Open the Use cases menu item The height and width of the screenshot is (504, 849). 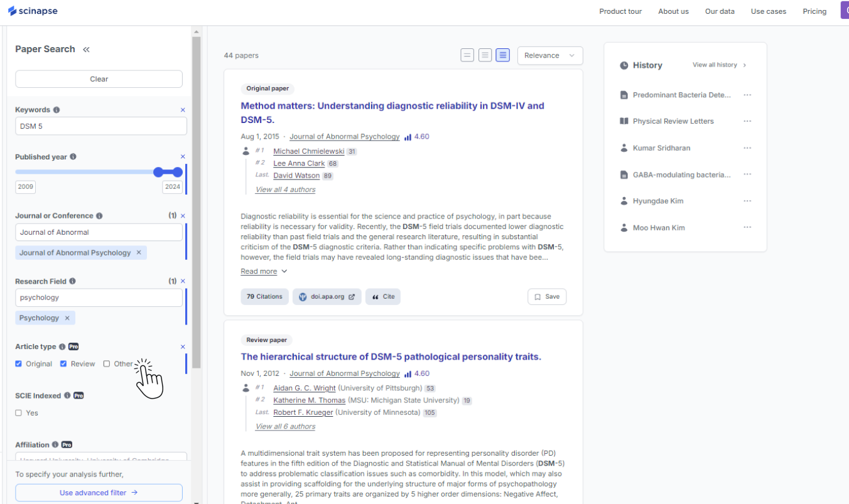769,11
